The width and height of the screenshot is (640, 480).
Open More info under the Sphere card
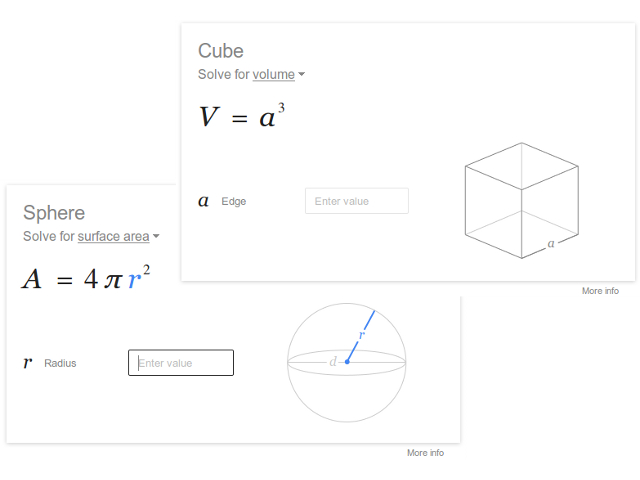click(425, 453)
